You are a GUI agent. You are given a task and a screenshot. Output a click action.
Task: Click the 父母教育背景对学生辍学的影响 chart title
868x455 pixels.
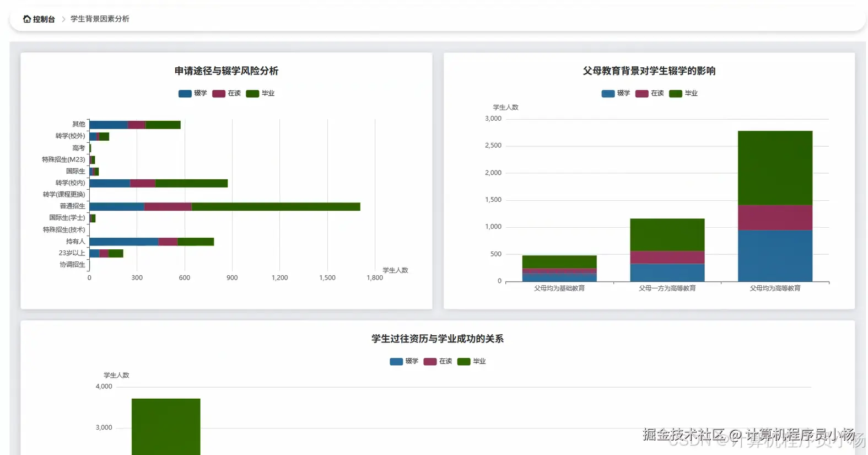click(x=649, y=71)
